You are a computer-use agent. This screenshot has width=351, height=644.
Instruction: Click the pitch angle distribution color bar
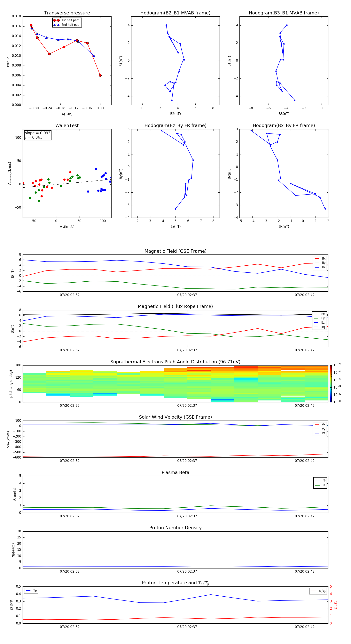tap(331, 384)
